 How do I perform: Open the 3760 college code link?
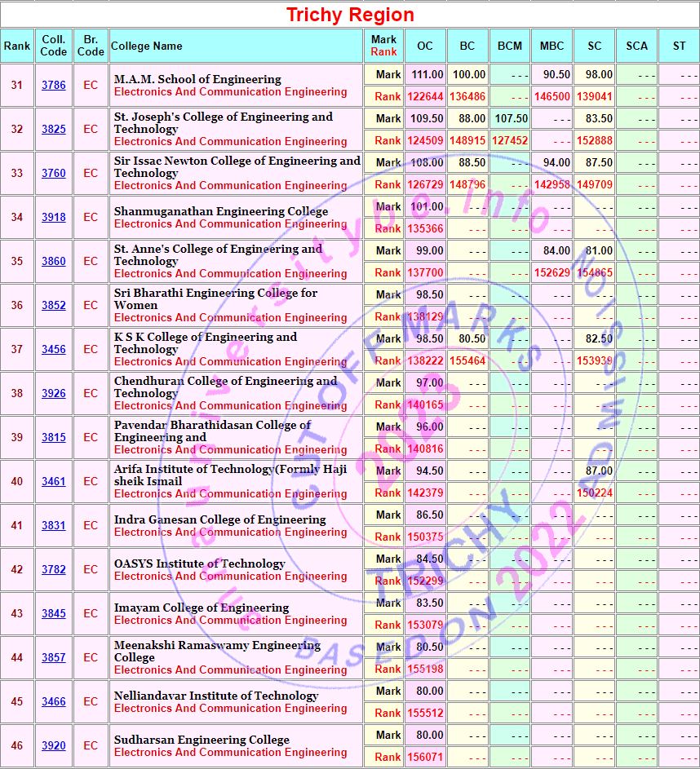(x=54, y=174)
